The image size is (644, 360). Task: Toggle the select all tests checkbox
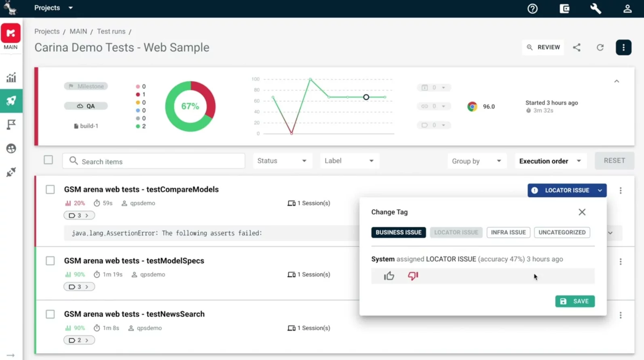[x=49, y=160]
